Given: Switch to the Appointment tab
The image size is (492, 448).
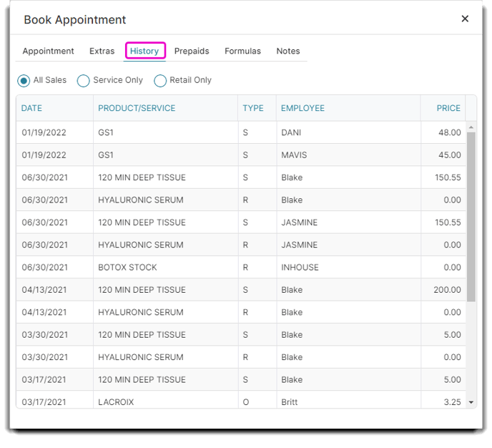Looking at the screenshot, I should (x=48, y=51).
